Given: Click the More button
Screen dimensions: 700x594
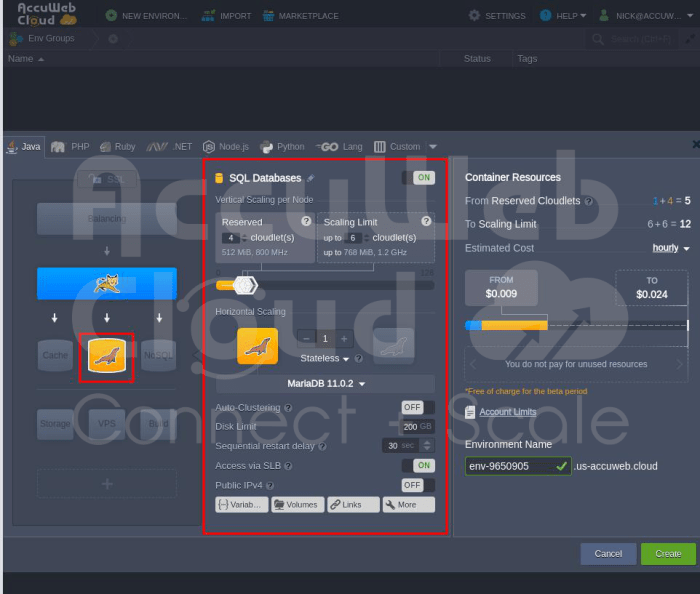Looking at the screenshot, I should 408,505.
